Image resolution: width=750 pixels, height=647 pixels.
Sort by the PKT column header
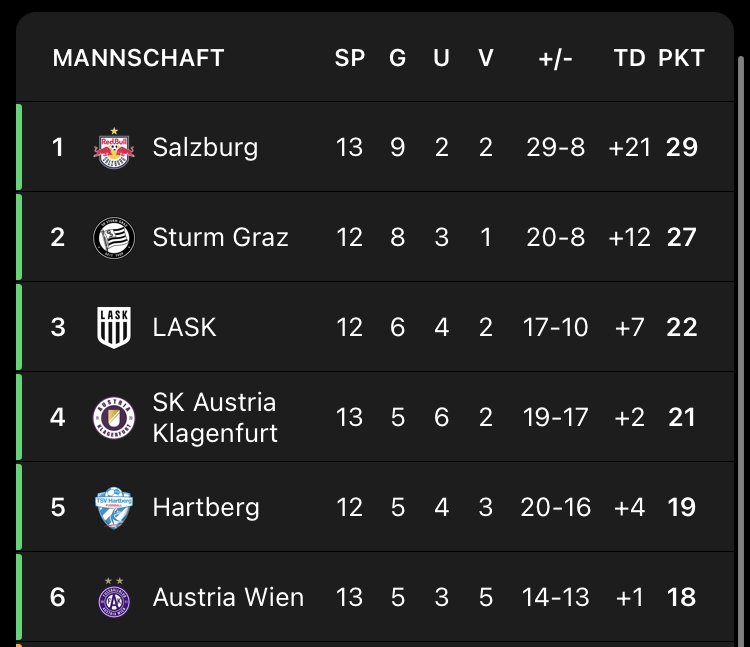point(681,58)
